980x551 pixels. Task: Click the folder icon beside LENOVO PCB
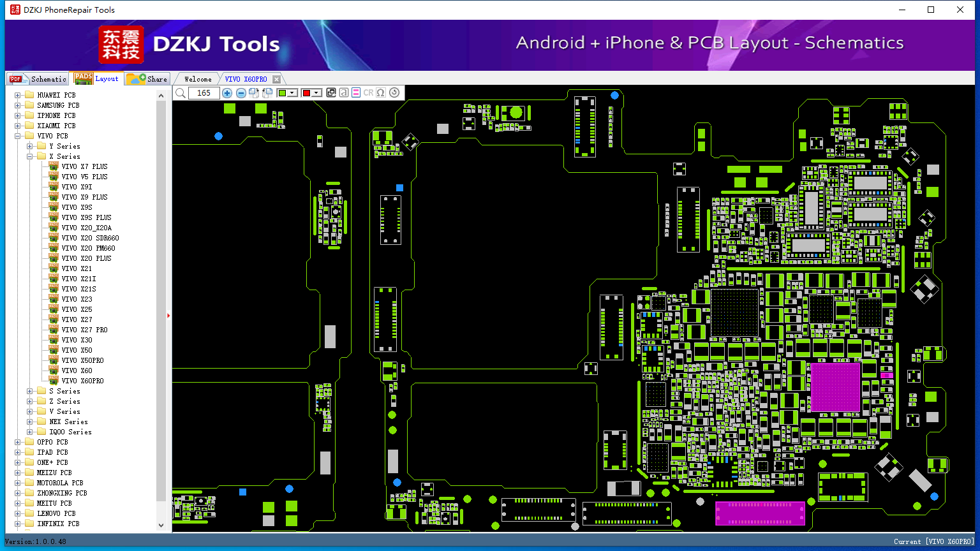pyautogui.click(x=29, y=513)
